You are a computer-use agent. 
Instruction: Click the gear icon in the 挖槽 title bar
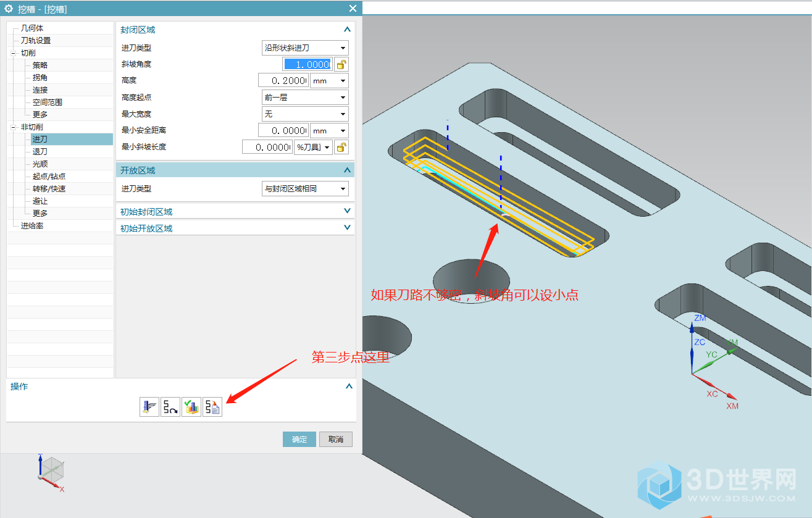9,8
